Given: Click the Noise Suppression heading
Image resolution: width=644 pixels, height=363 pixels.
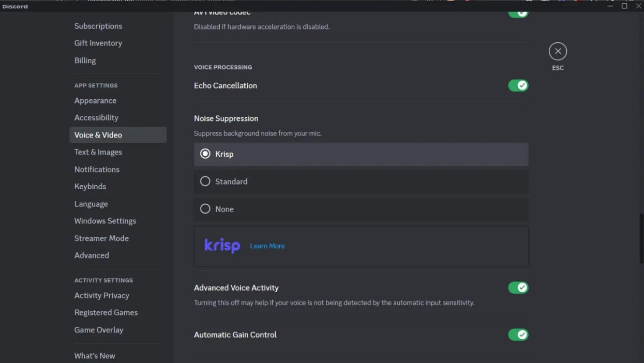Looking at the screenshot, I should point(226,118).
